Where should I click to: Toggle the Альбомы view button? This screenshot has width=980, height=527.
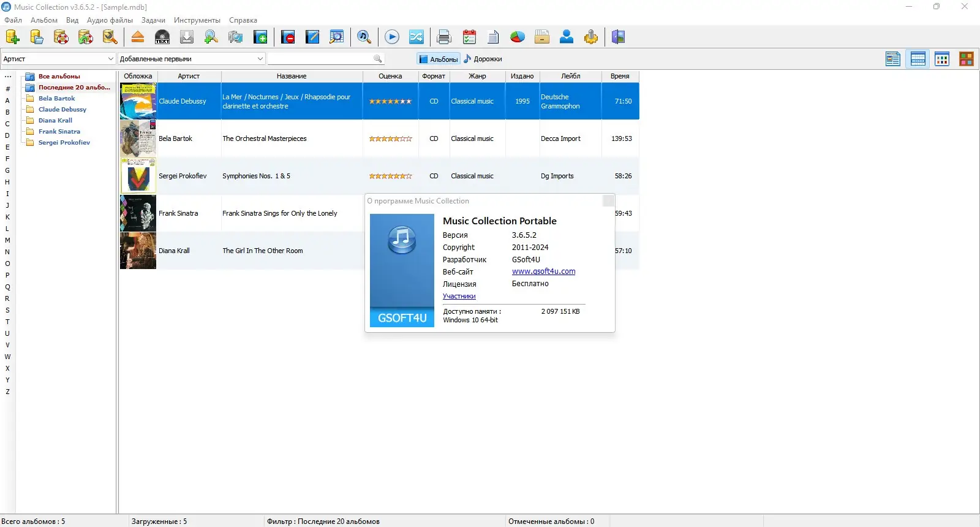(x=438, y=59)
